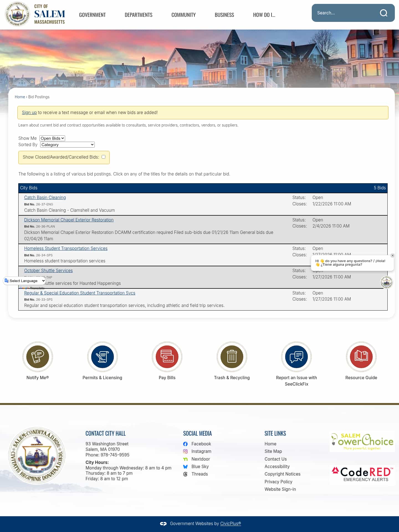Open the Permits & Licensing icon
Image resolution: width=399 pixels, height=532 pixels.
[102, 357]
